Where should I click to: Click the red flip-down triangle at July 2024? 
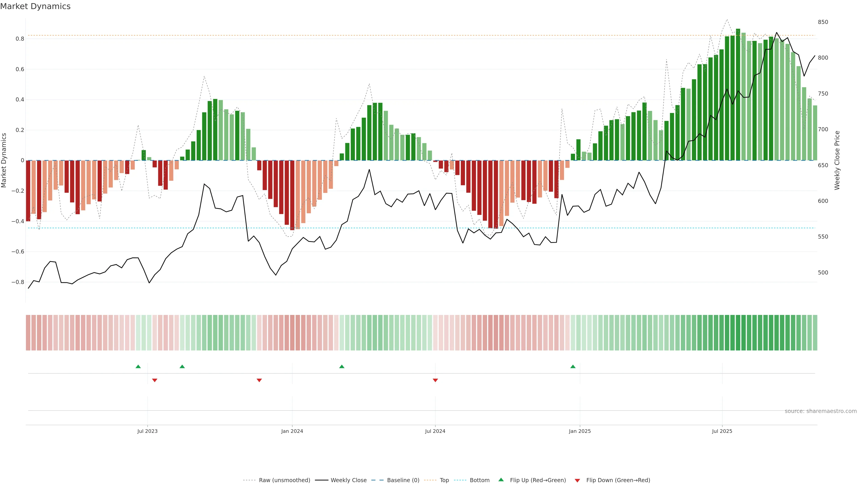(x=435, y=380)
